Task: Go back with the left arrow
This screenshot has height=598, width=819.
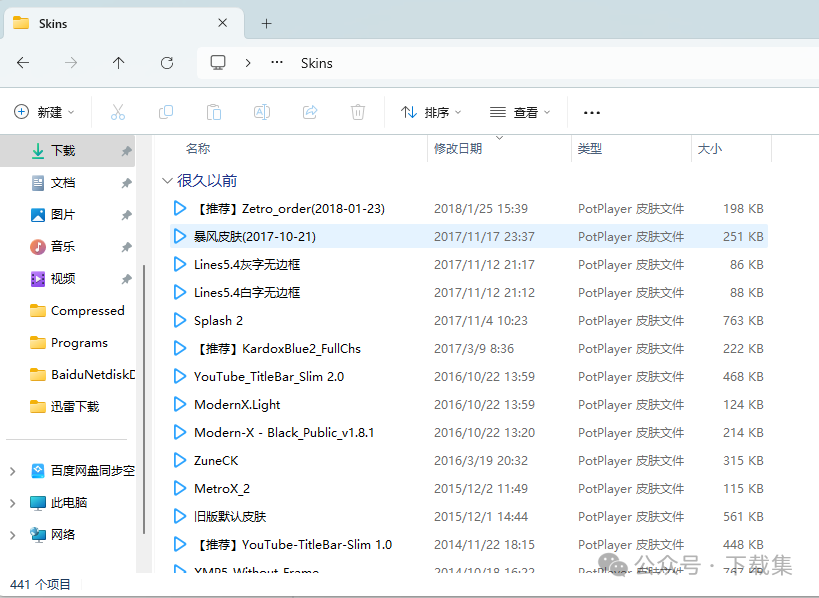Action: [23, 63]
